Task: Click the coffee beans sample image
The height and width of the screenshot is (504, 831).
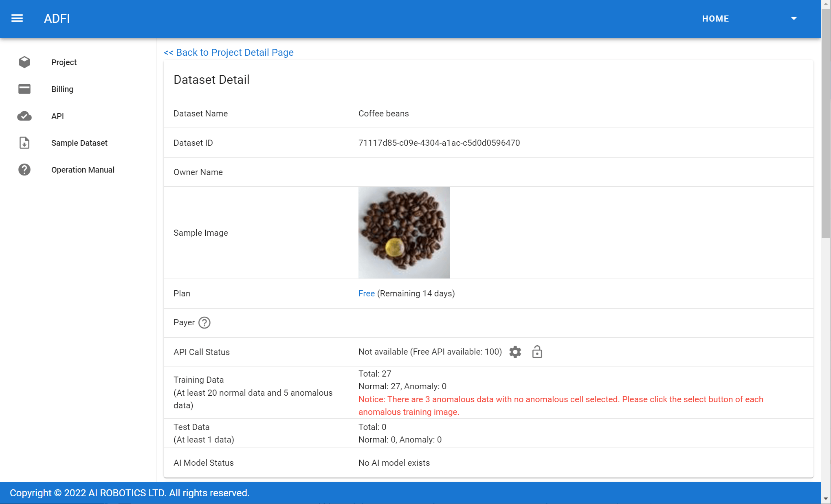Action: point(404,232)
